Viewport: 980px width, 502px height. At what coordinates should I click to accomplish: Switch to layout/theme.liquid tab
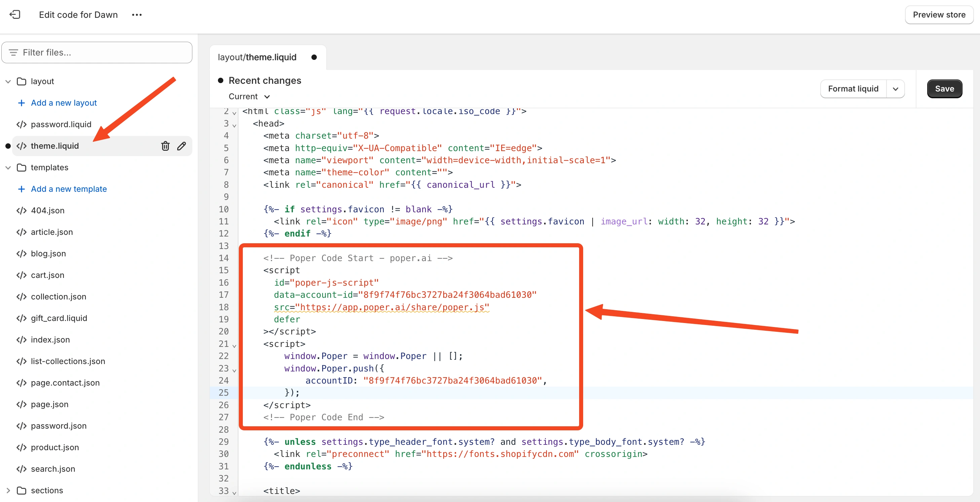tap(257, 57)
